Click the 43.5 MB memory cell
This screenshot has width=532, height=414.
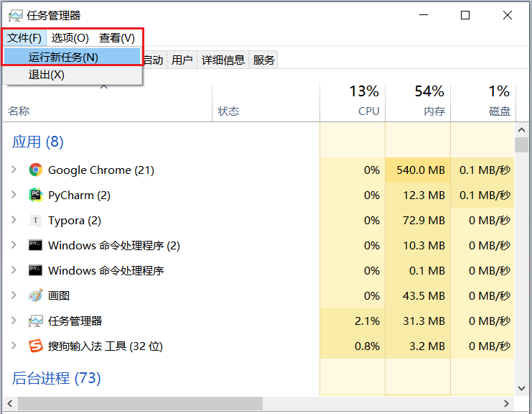[x=418, y=295]
